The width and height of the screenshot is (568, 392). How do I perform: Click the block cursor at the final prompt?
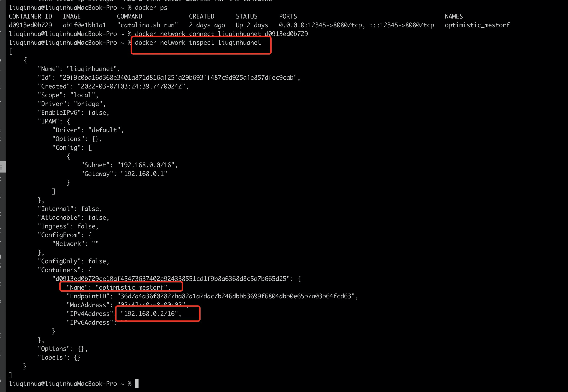tap(137, 384)
